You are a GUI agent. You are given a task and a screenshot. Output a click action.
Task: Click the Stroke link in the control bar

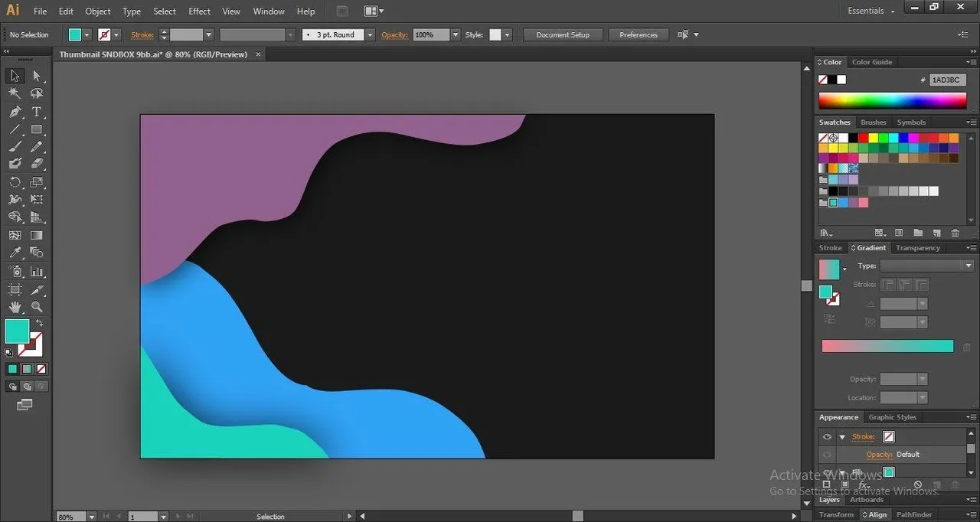pyautogui.click(x=142, y=34)
